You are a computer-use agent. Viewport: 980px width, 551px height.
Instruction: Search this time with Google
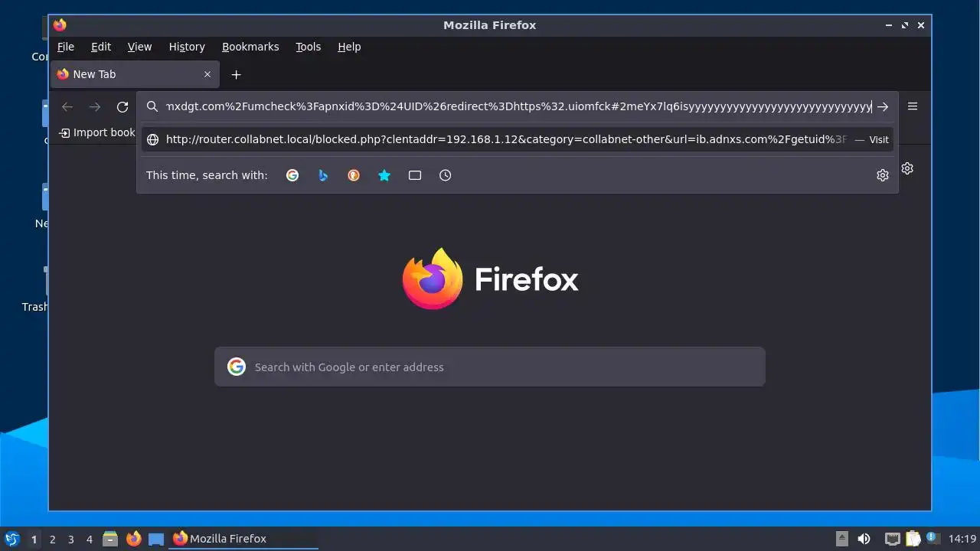292,175
